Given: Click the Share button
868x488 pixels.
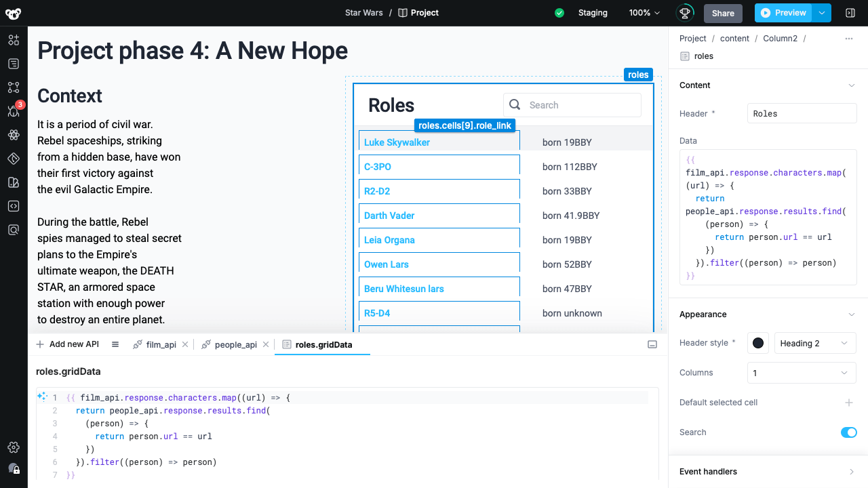Looking at the screenshot, I should 723,13.
